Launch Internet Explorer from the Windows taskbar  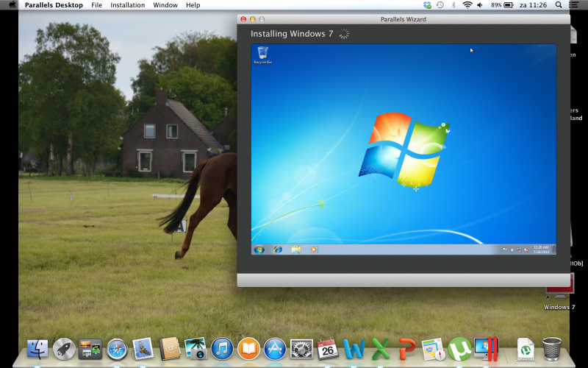[278, 250]
